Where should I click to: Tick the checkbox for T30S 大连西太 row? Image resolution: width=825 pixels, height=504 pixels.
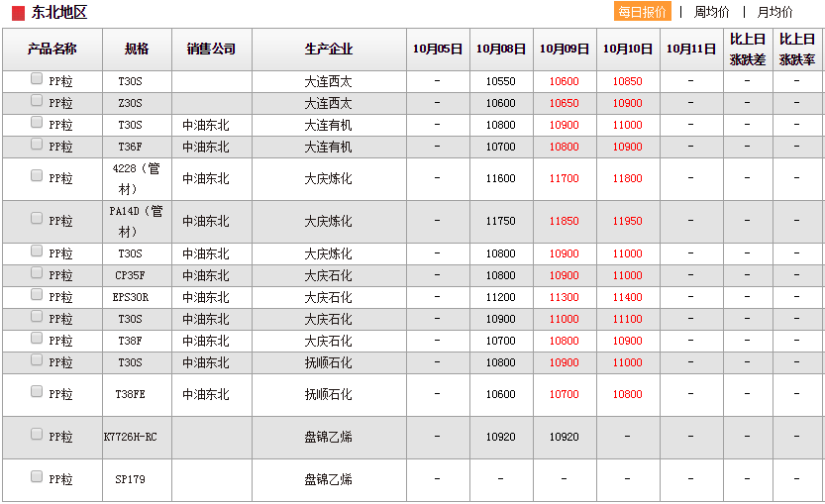coord(37,78)
